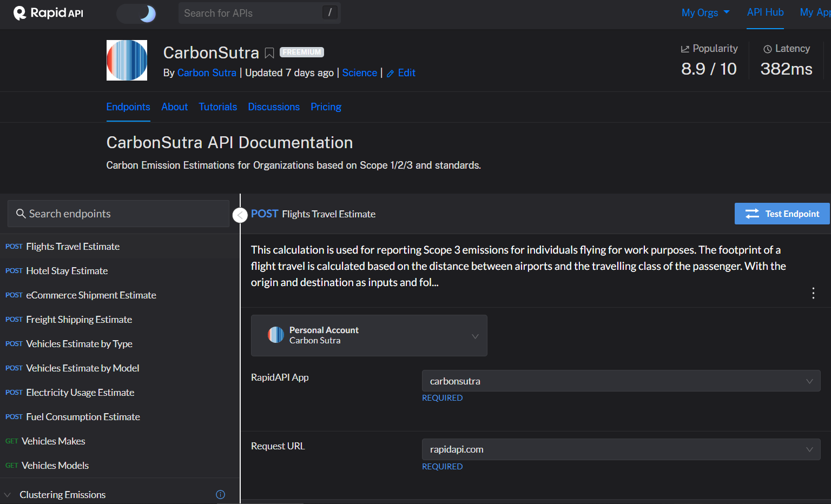The height and width of the screenshot is (504, 831).
Task: Switch to the Tutorials tab
Action: pos(218,107)
